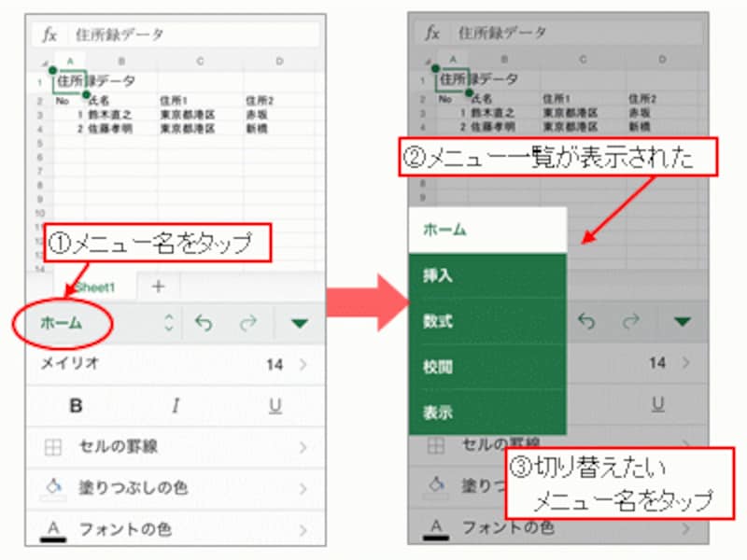Select cell 新橋 in left spreadsheet
This screenshot has height=560, width=747.
pyautogui.click(x=257, y=129)
